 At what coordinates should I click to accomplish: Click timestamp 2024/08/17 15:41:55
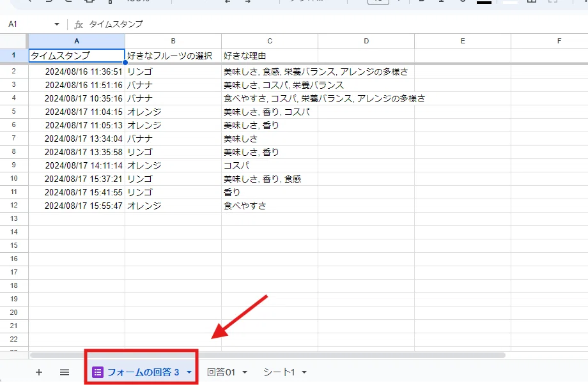click(x=77, y=192)
